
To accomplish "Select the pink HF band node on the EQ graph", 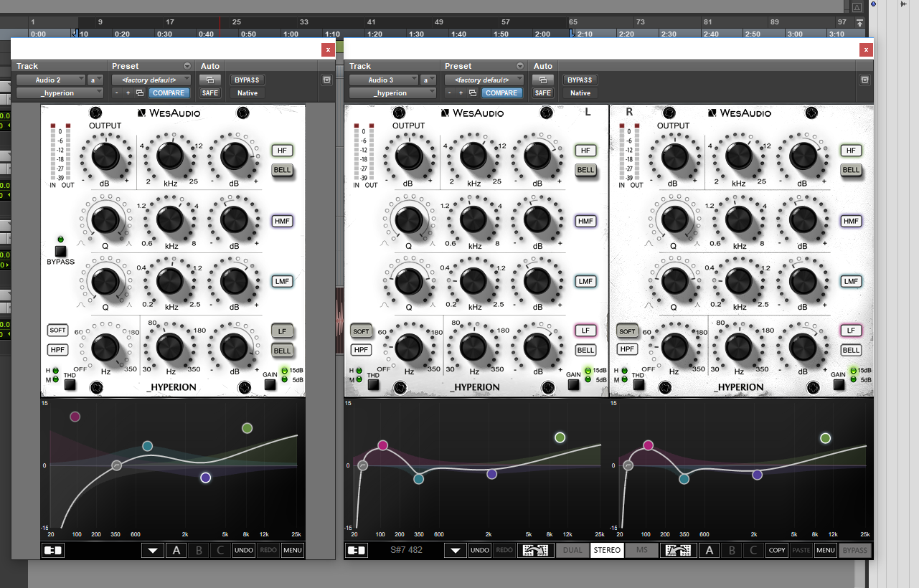I will [x=74, y=416].
